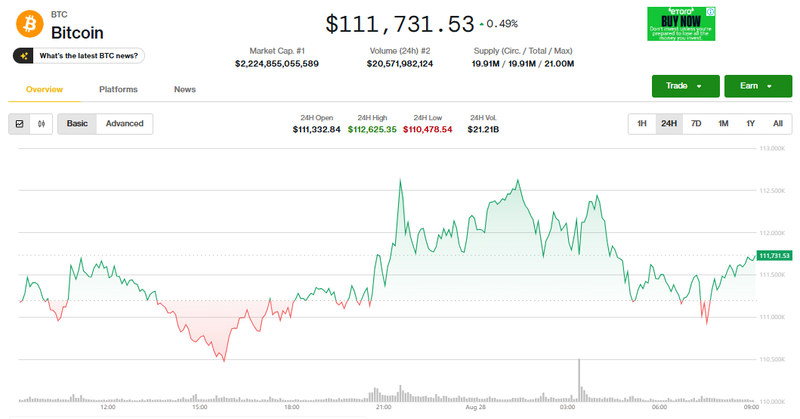Set chart range to 24H
Screen dimensions: 800x419
(x=669, y=124)
